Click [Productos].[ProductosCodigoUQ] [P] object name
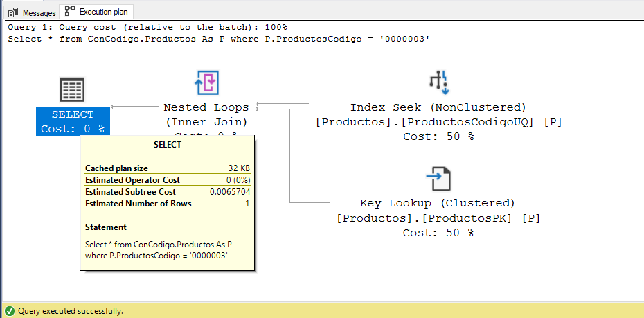The height and width of the screenshot is (318, 644). click(x=438, y=122)
